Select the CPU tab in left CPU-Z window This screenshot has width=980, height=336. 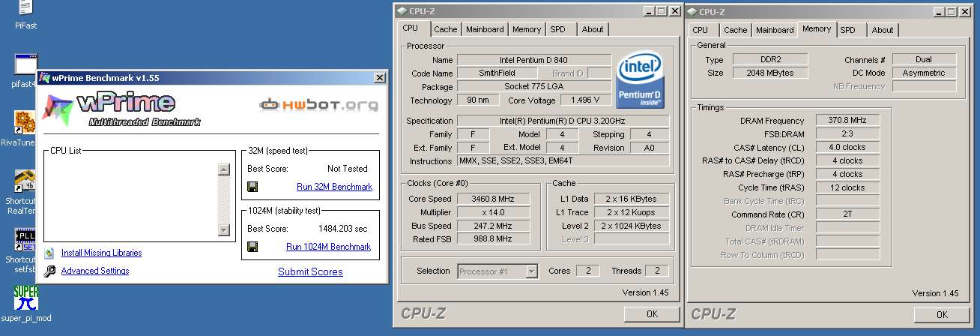411,28
